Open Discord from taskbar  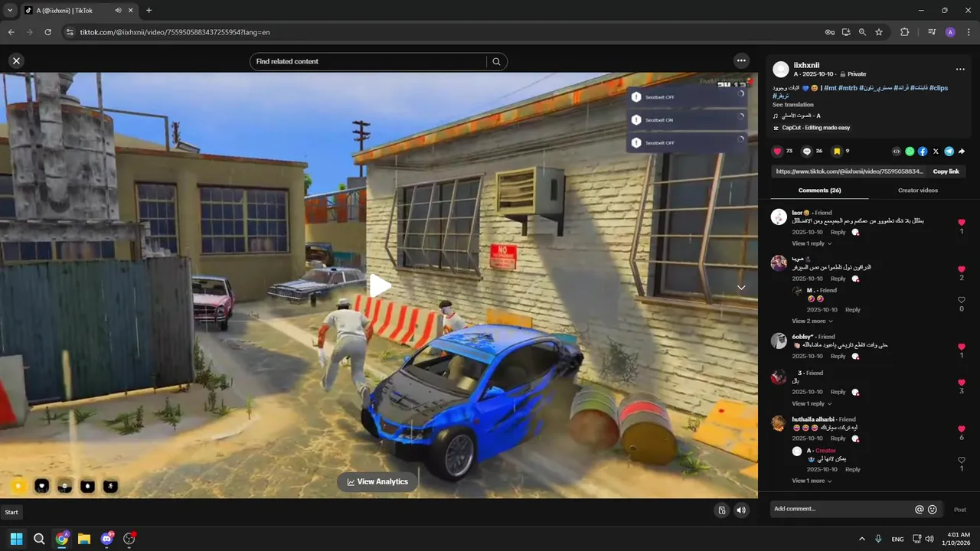pyautogui.click(x=107, y=539)
